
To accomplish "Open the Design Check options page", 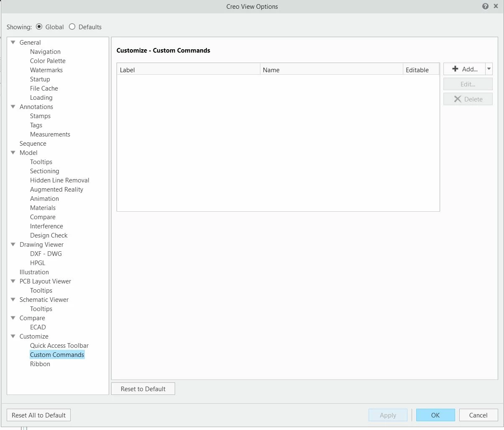I will click(x=48, y=235).
